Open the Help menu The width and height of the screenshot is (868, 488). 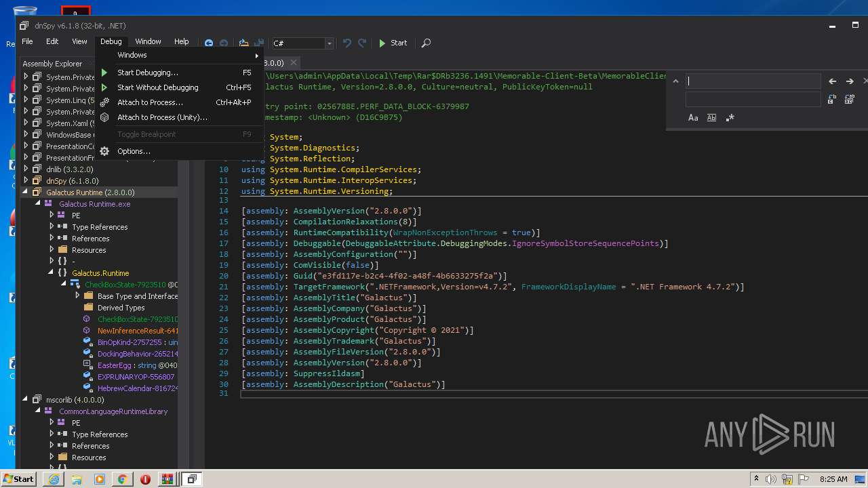(182, 41)
